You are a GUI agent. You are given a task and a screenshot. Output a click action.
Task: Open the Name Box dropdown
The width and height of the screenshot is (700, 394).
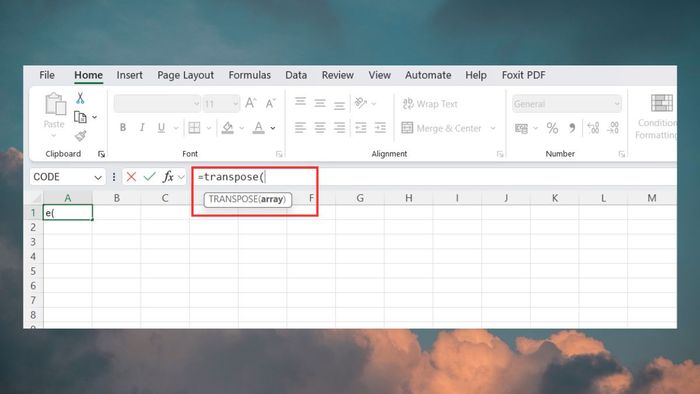tap(98, 178)
